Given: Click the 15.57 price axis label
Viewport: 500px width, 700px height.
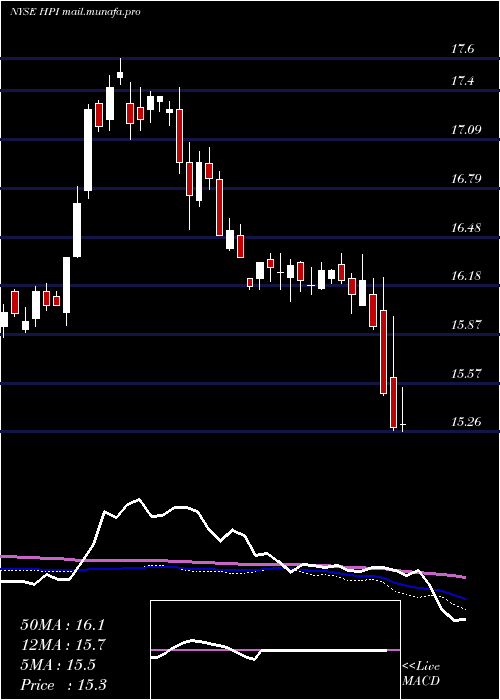Looking at the screenshot, I should [467, 373].
